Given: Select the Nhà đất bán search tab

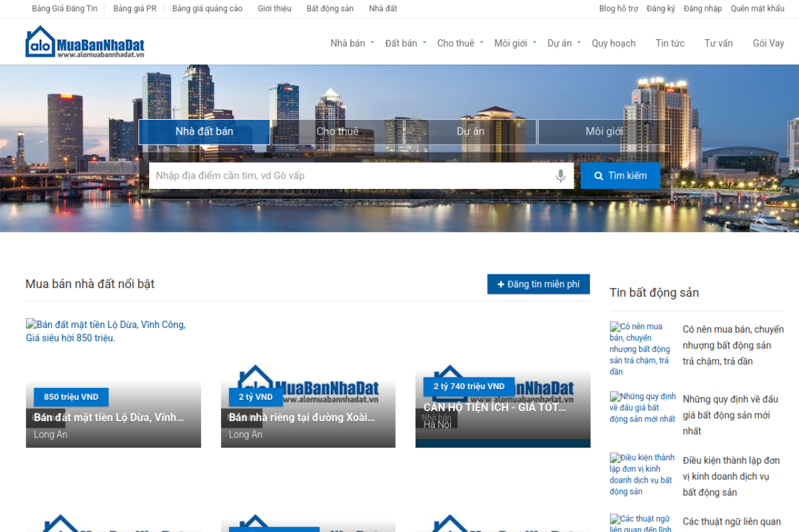Looking at the screenshot, I should pyautogui.click(x=204, y=132).
